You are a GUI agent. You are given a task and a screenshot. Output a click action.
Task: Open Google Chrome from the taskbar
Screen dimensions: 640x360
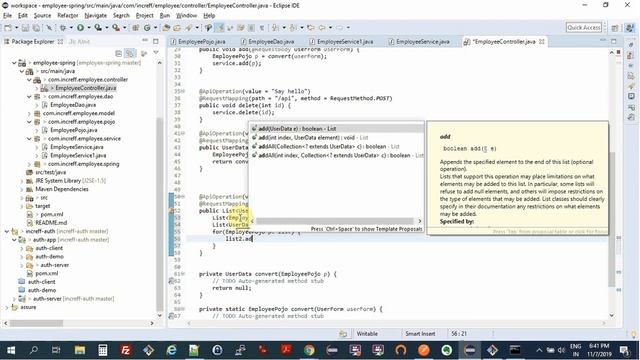tap(309, 350)
